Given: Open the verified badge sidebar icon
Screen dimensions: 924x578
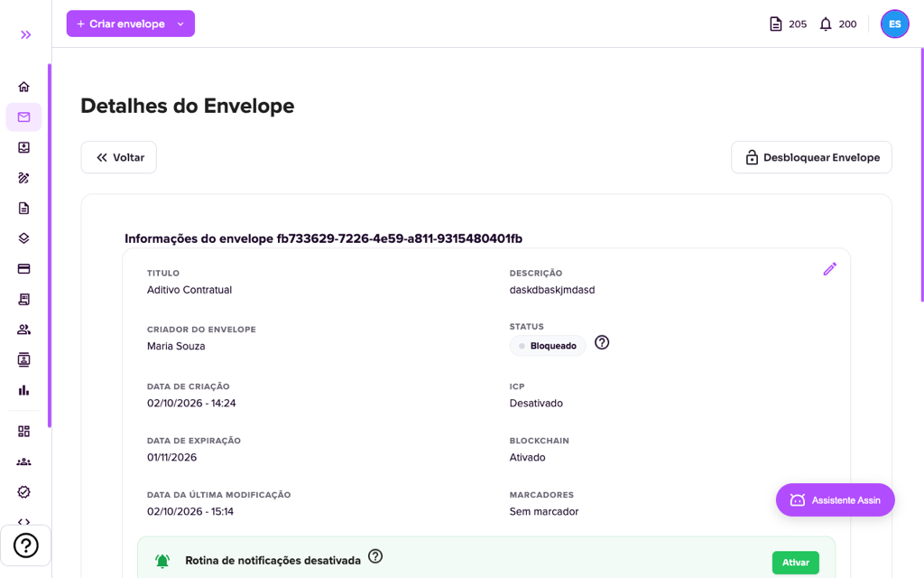Looking at the screenshot, I should [x=23, y=492].
